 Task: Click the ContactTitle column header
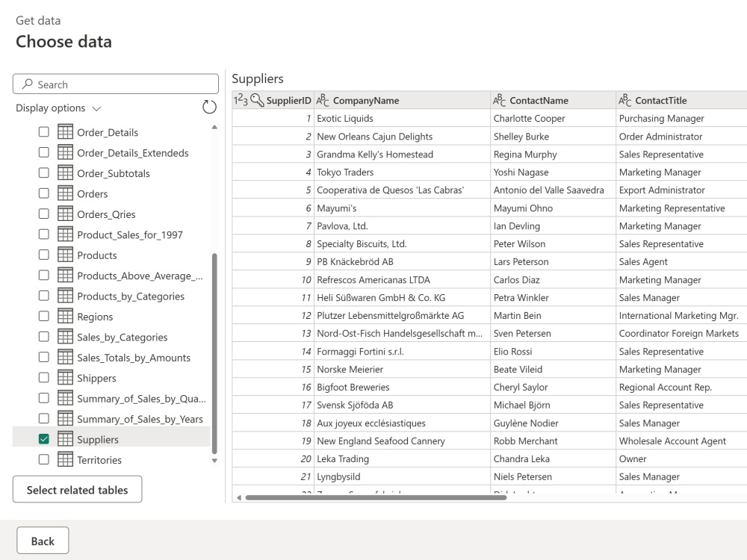[x=682, y=100]
